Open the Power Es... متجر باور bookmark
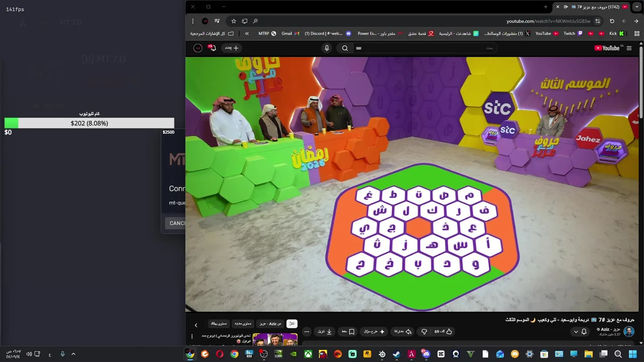Viewport: 644px width, 362px height. [x=380, y=34]
